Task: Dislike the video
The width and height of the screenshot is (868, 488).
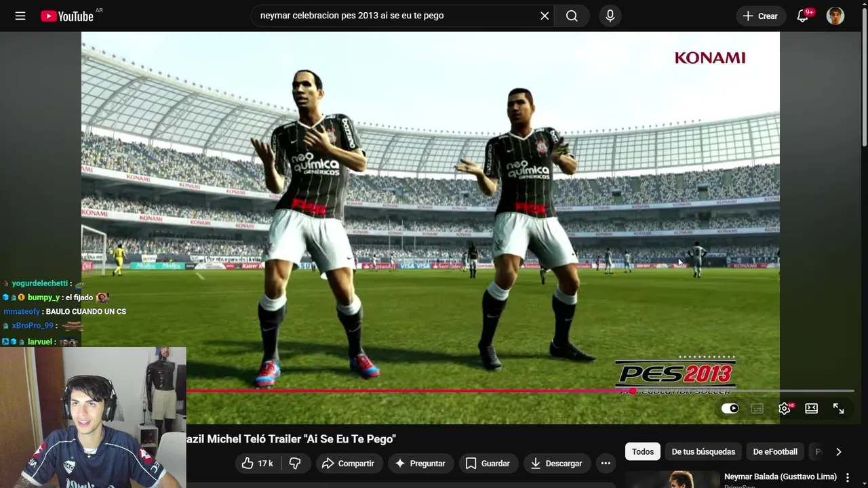Action: pos(295,463)
